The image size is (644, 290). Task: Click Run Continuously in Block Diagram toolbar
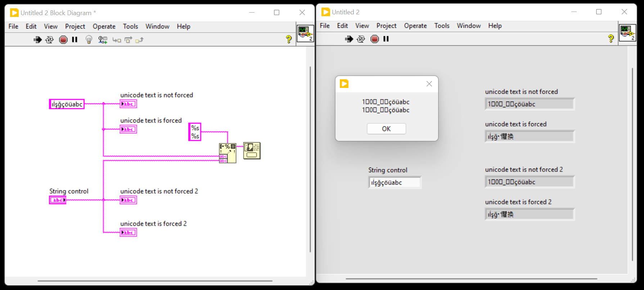[49, 40]
